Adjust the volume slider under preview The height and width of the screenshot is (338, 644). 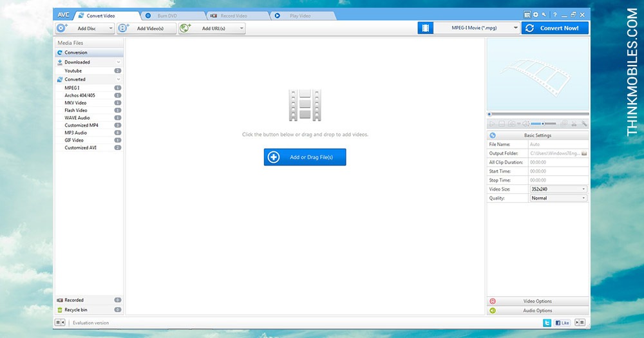click(543, 124)
